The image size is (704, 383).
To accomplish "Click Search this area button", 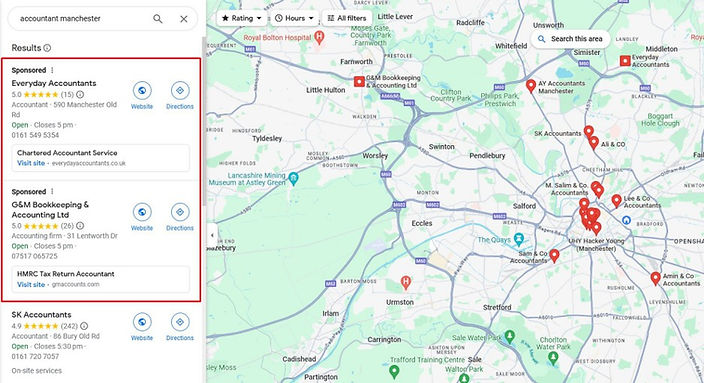I will pos(570,39).
